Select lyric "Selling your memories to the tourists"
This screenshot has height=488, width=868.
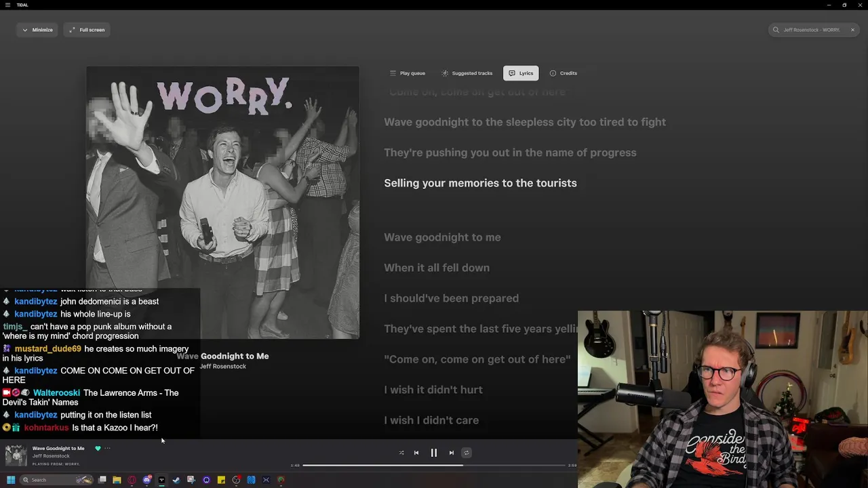480,183
